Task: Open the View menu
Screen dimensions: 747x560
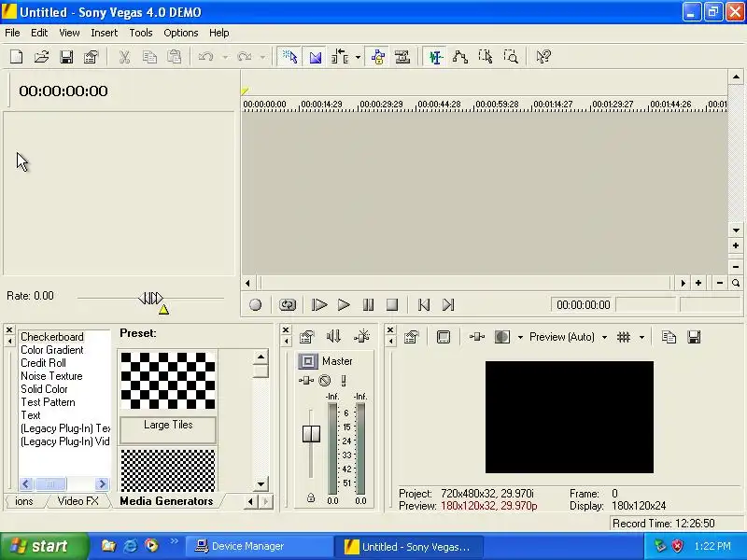Action: (x=69, y=33)
